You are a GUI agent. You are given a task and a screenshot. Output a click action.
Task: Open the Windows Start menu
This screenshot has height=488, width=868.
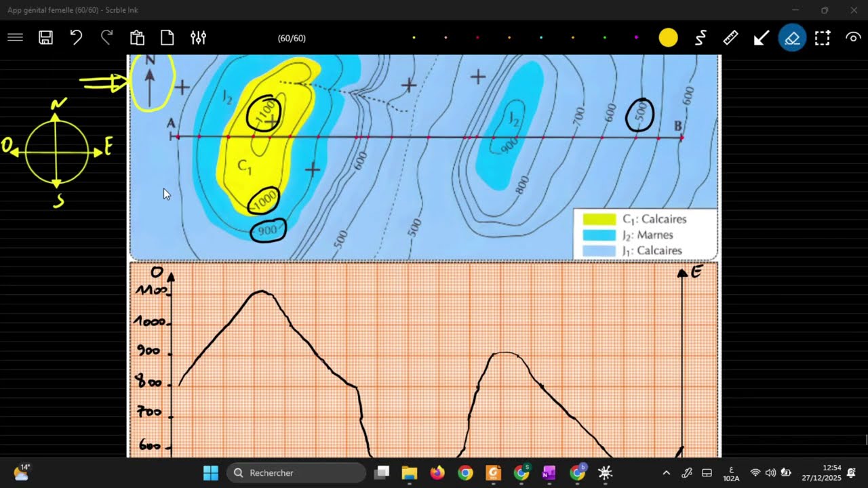click(x=211, y=472)
